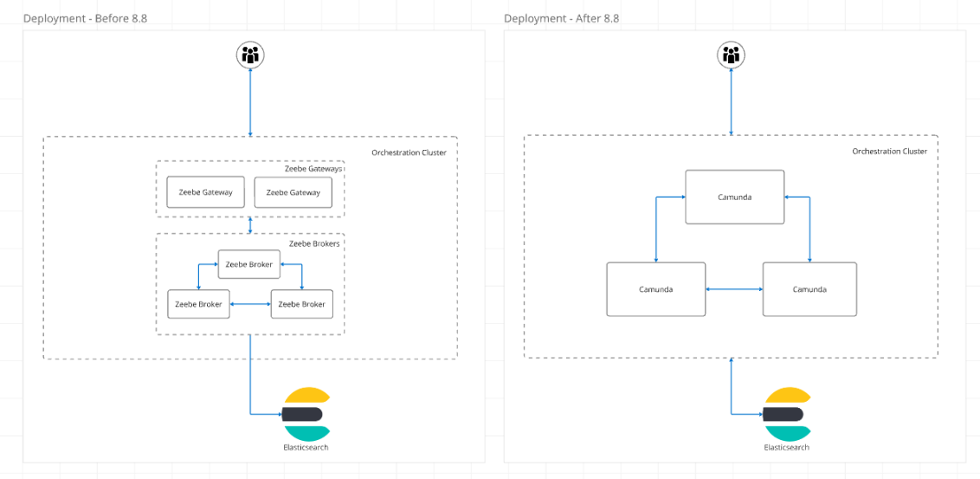Select the bottom-left Camunda node
The height and width of the screenshot is (479, 980).
coord(655,289)
